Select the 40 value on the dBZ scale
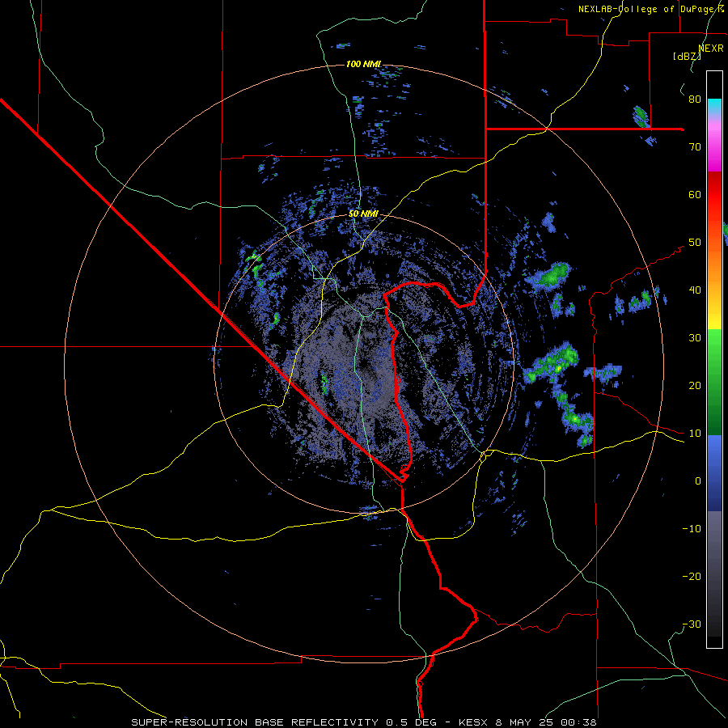 tap(695, 290)
